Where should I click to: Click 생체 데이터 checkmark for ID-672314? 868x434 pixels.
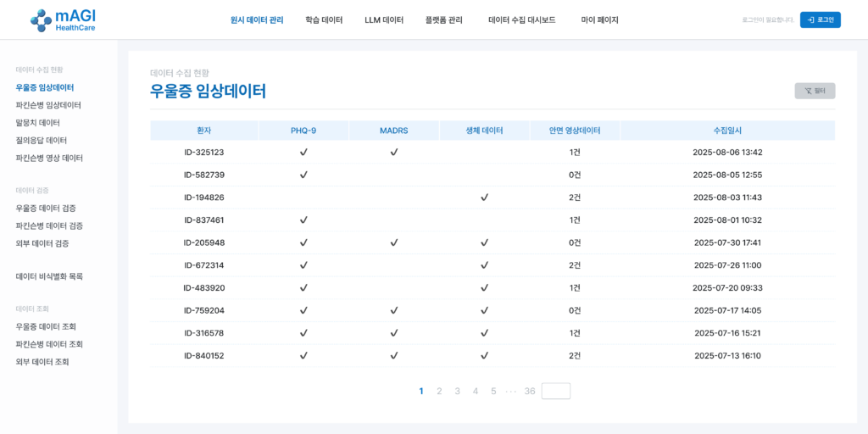coord(484,265)
